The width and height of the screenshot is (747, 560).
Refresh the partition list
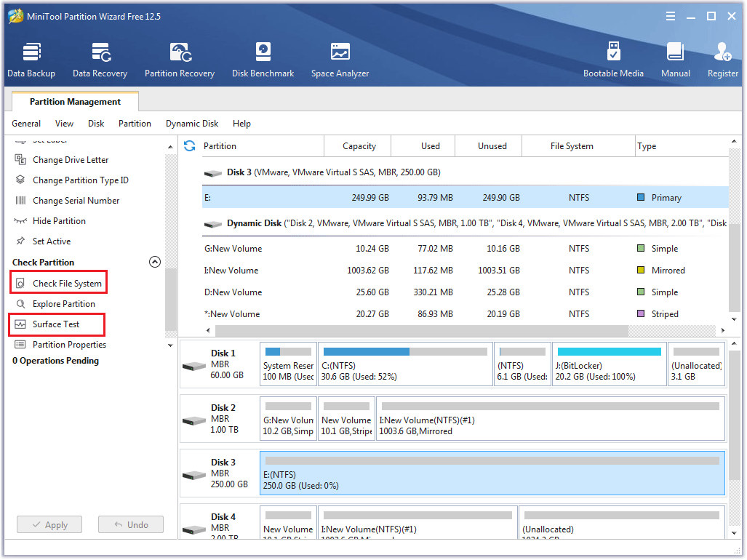tap(190, 145)
